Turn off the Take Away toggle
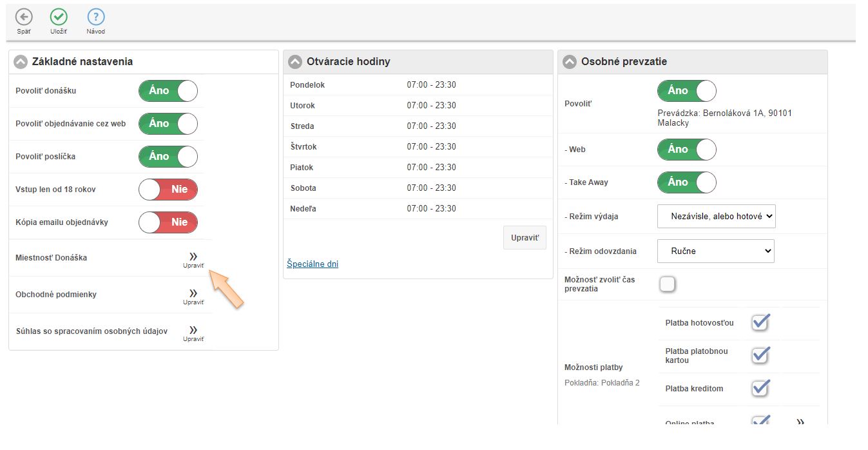This screenshot has height=450, width=868. (686, 182)
